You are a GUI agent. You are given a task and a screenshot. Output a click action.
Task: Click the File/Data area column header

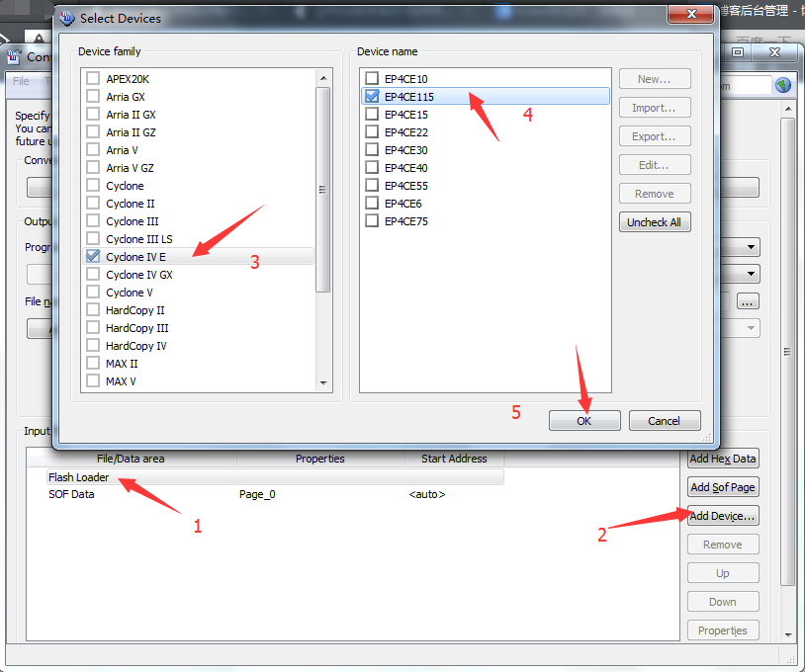[131, 459]
